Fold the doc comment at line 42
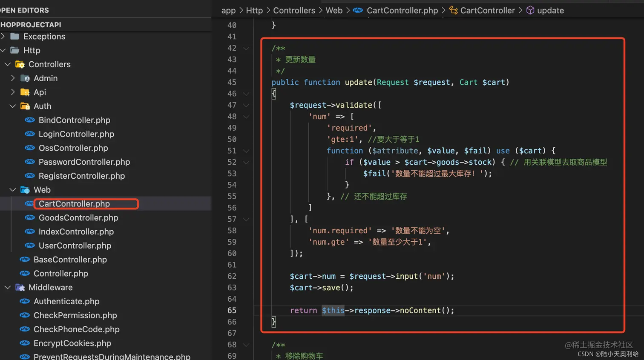Viewport: 644px width, 360px height. [246, 48]
